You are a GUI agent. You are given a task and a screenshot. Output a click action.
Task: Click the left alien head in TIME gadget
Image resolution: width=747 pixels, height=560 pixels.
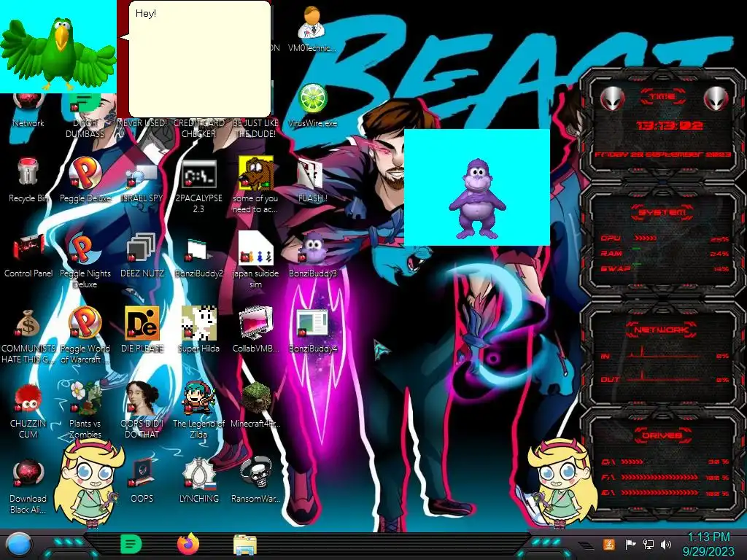tap(612, 99)
